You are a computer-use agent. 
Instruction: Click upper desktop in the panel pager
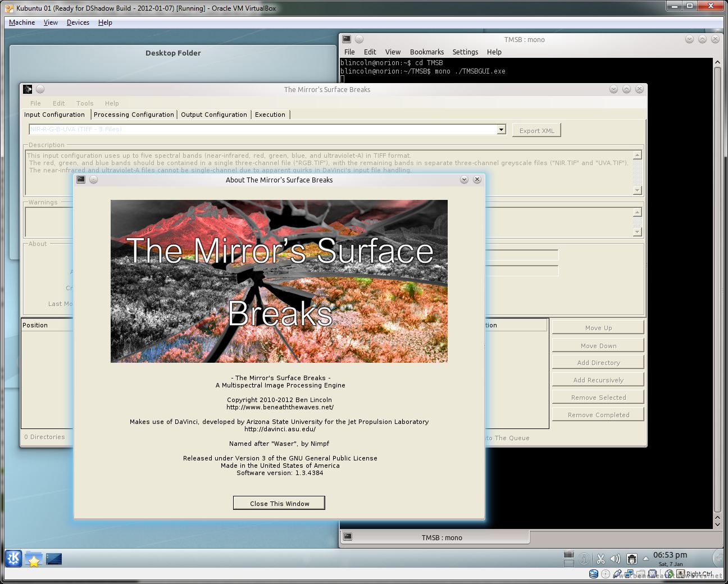click(x=568, y=554)
